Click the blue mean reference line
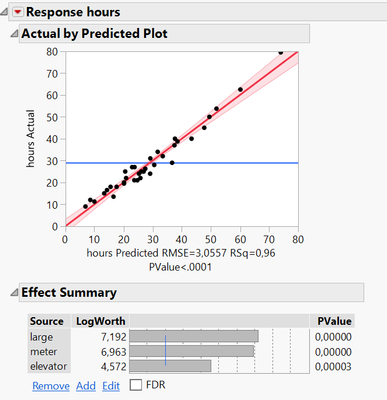Screen dimensions: 387x400 click(x=182, y=163)
